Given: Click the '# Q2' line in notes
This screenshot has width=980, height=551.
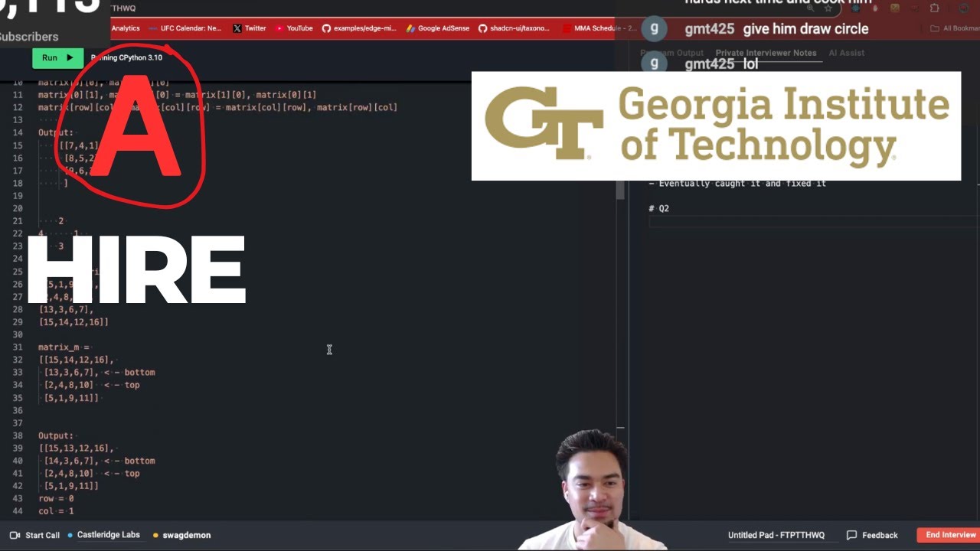Looking at the screenshot, I should tap(658, 208).
